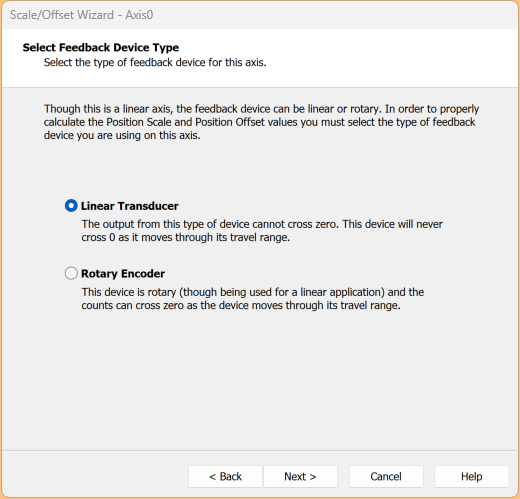Cancel the Scale/Offset Wizard
The image size is (520, 499).
pyautogui.click(x=386, y=477)
